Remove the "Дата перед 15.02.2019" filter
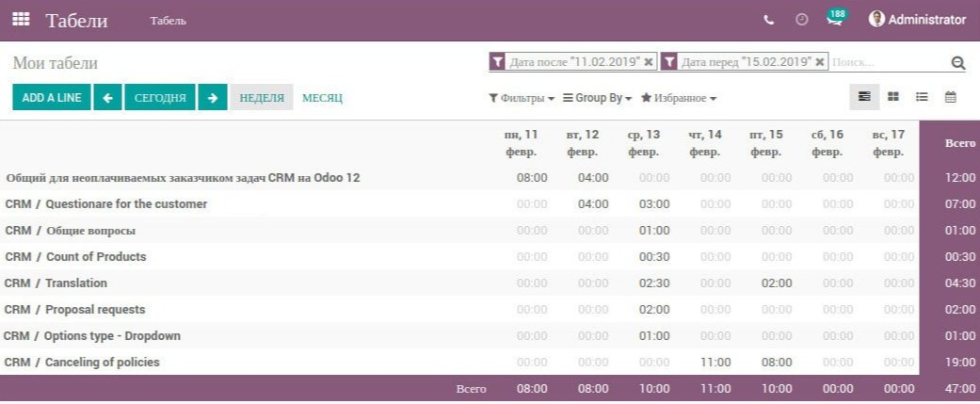The height and width of the screenshot is (404, 980). (x=820, y=62)
